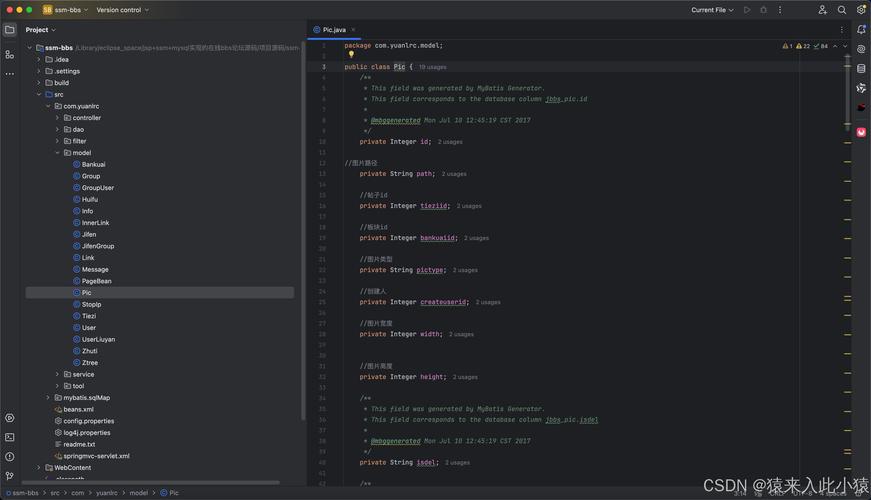Click the 19 usages hint for class Pic
Viewport: 871px width, 500px height.
point(432,67)
